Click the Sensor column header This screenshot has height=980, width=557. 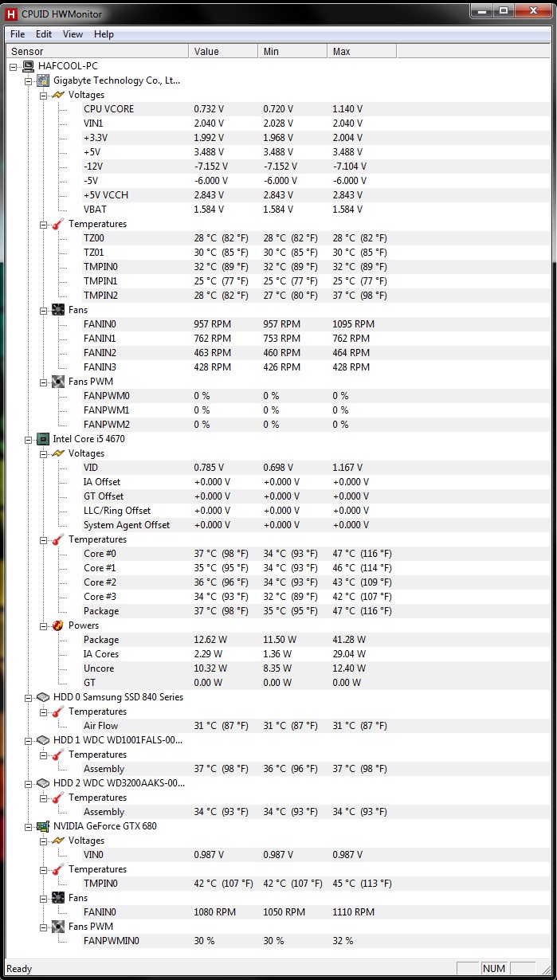[97, 51]
